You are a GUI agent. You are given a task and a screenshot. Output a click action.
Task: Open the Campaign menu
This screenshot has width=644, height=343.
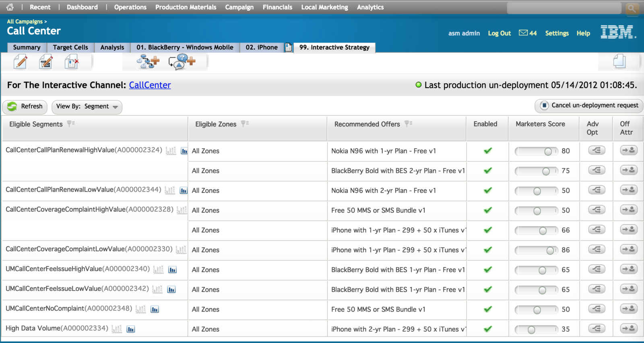[239, 7]
